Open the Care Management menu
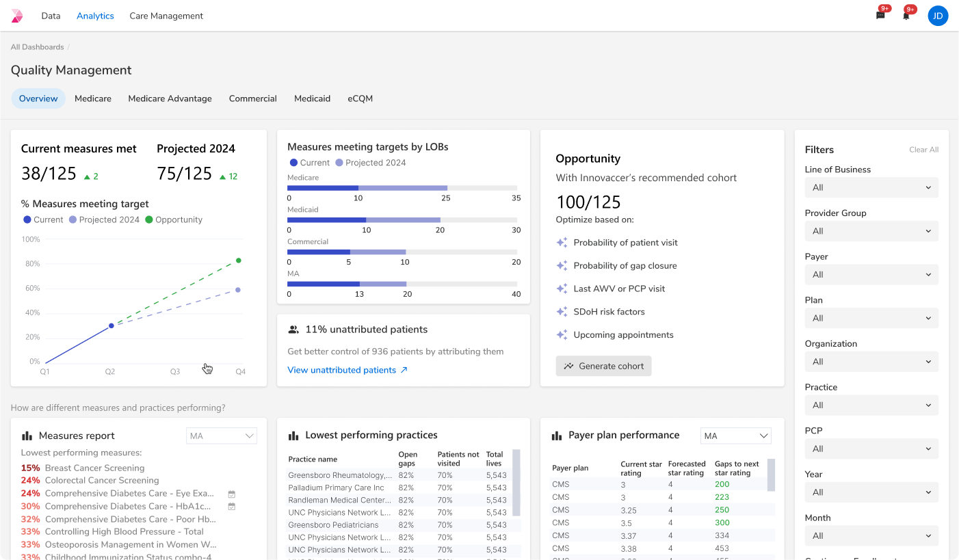 [166, 16]
